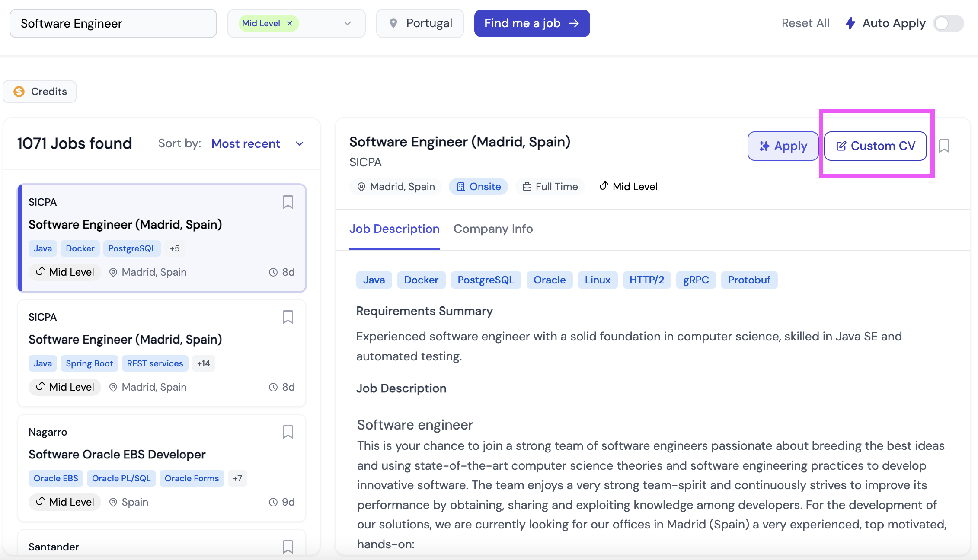Click the lightning bolt icon beside Auto Apply
978x560 pixels.
pyautogui.click(x=850, y=23)
